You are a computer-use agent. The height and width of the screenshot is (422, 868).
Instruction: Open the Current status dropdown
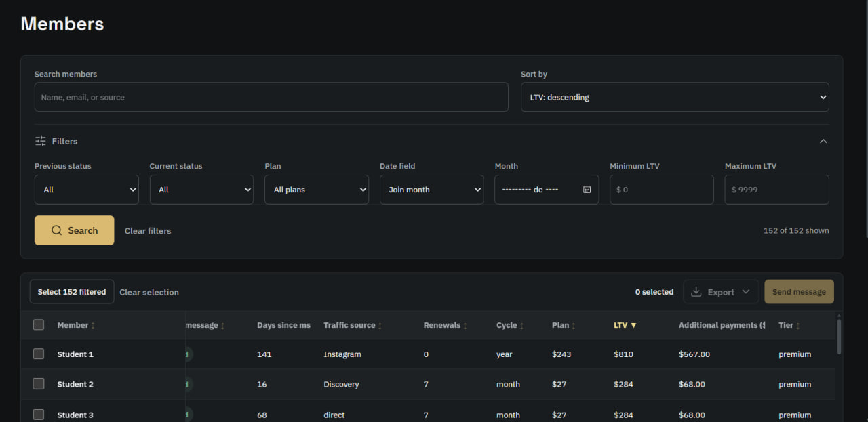click(201, 190)
